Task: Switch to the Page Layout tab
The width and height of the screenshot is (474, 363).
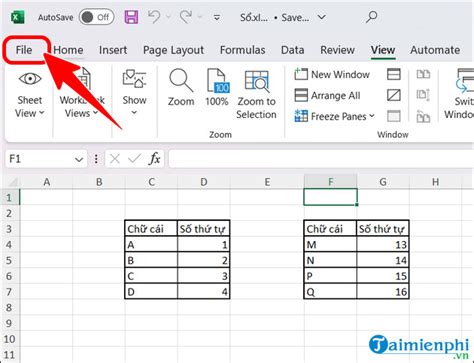Action: (173, 50)
